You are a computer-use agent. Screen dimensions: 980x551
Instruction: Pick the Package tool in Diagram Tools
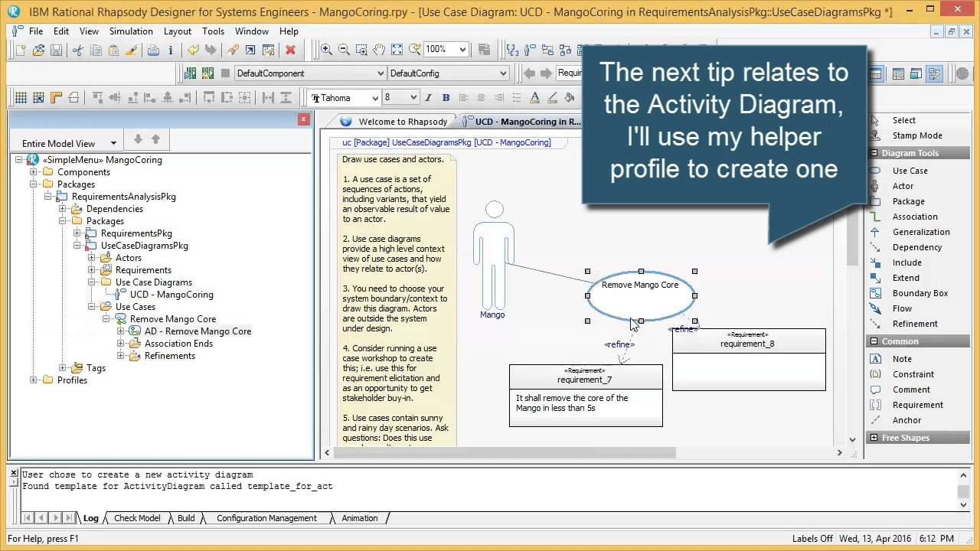pyautogui.click(x=908, y=201)
